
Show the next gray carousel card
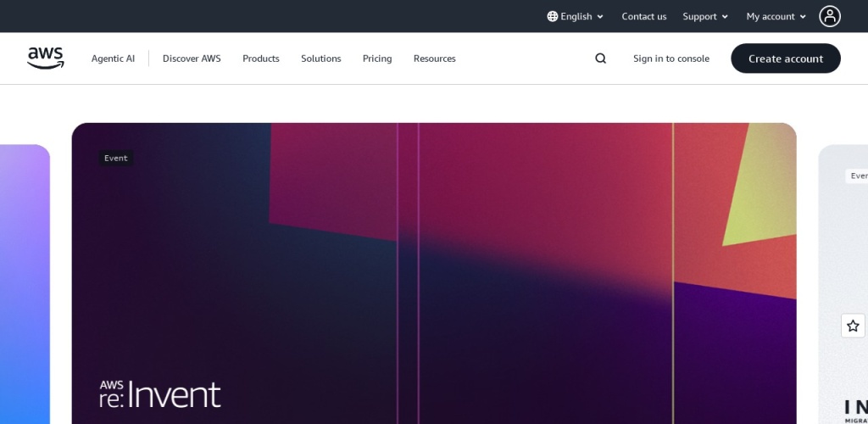point(843,284)
